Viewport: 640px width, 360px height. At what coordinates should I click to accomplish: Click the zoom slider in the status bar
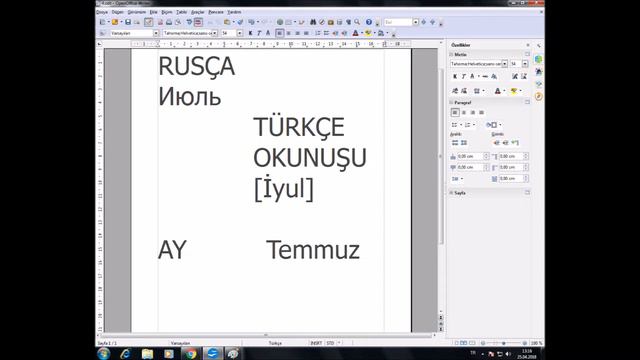click(504, 343)
